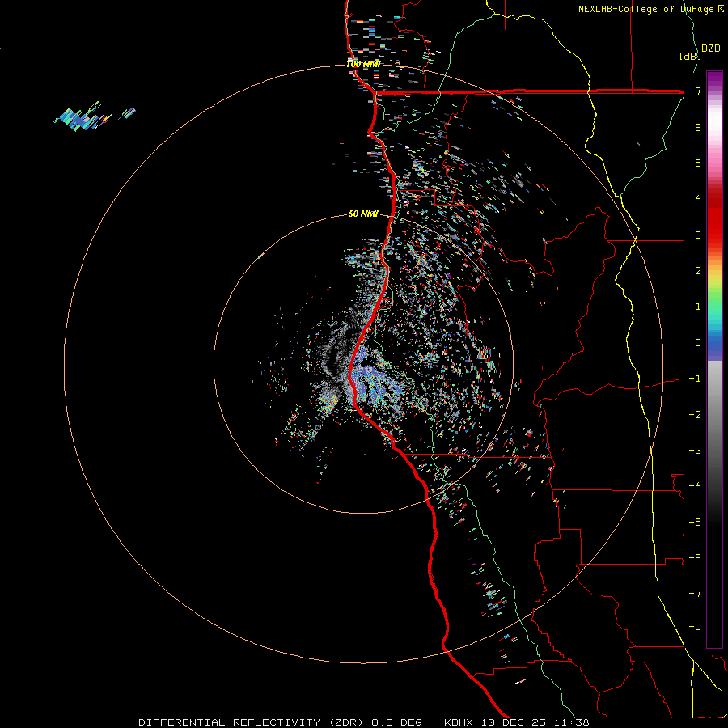
Task: Click the color scale bar
Action: point(714,359)
